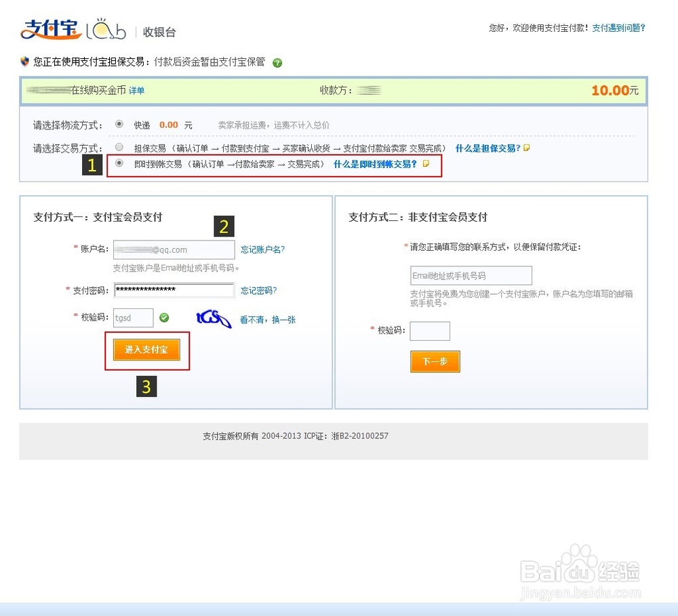Click the 支付方式一：支付宝会员支付 heading
Image resolution: width=678 pixels, height=616 pixels.
pyautogui.click(x=98, y=217)
